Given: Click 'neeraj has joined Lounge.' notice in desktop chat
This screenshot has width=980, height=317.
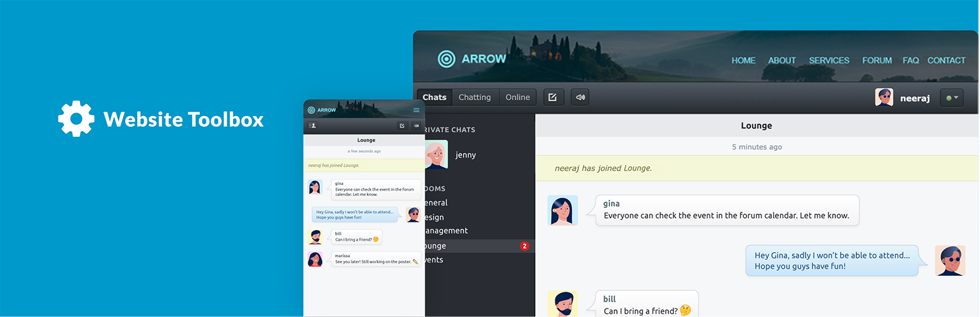Looking at the screenshot, I should [x=603, y=168].
